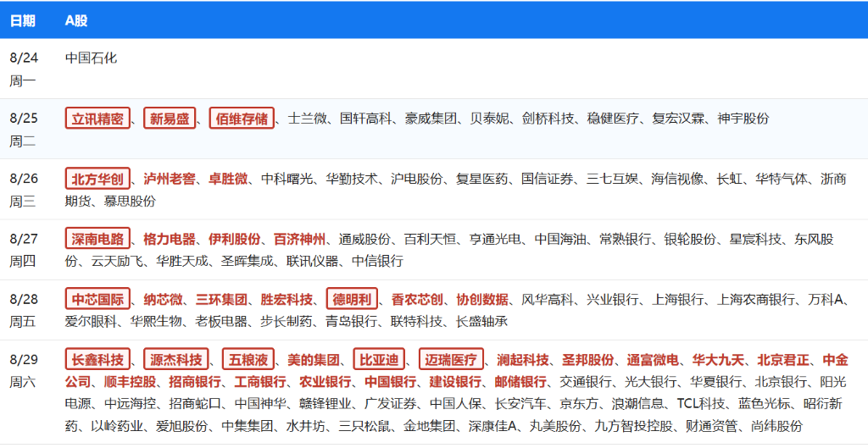Click 上海农商银行 stock name
The width and height of the screenshot is (868, 448).
[x=756, y=299]
